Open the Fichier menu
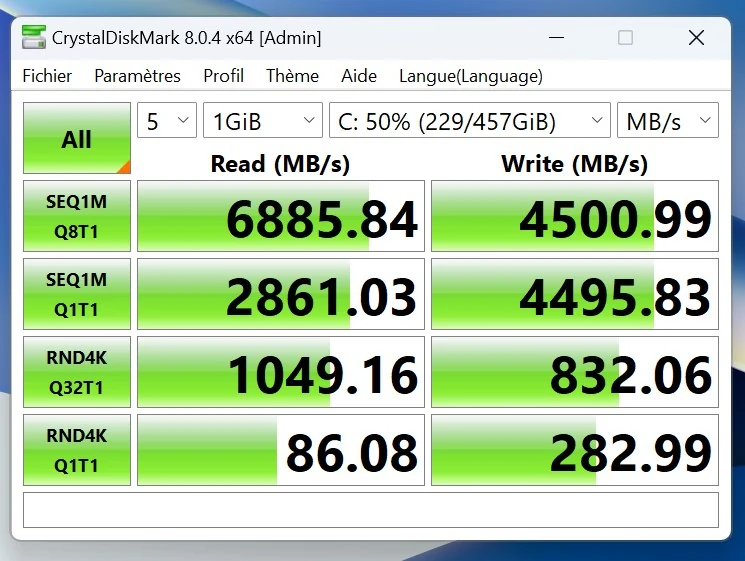The width and height of the screenshot is (745, 561). pos(47,76)
